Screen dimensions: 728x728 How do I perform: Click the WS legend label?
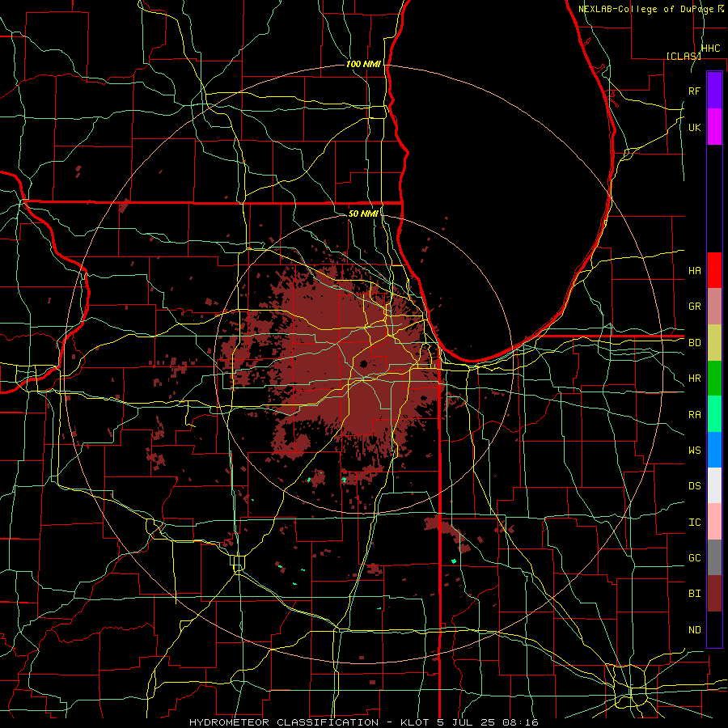click(694, 451)
